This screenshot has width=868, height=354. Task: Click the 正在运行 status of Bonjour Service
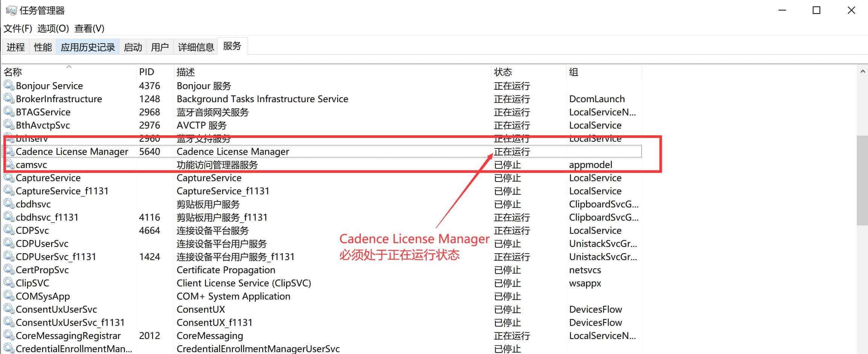512,86
